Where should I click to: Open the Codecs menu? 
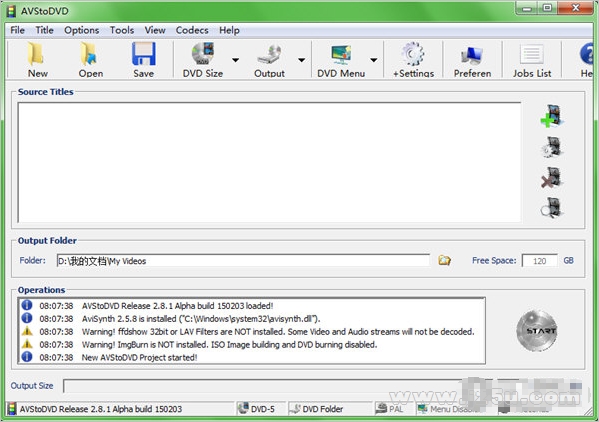coord(192,30)
